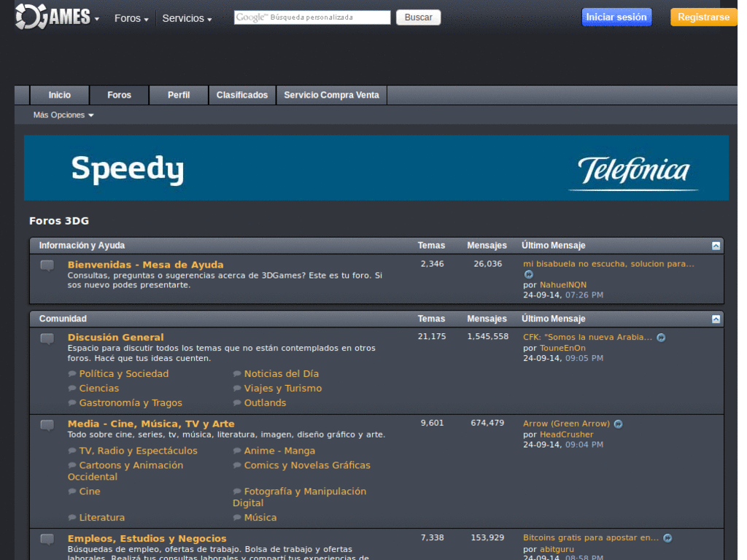View NahuelNQN's user profile
The image size is (747, 560).
pos(563,285)
